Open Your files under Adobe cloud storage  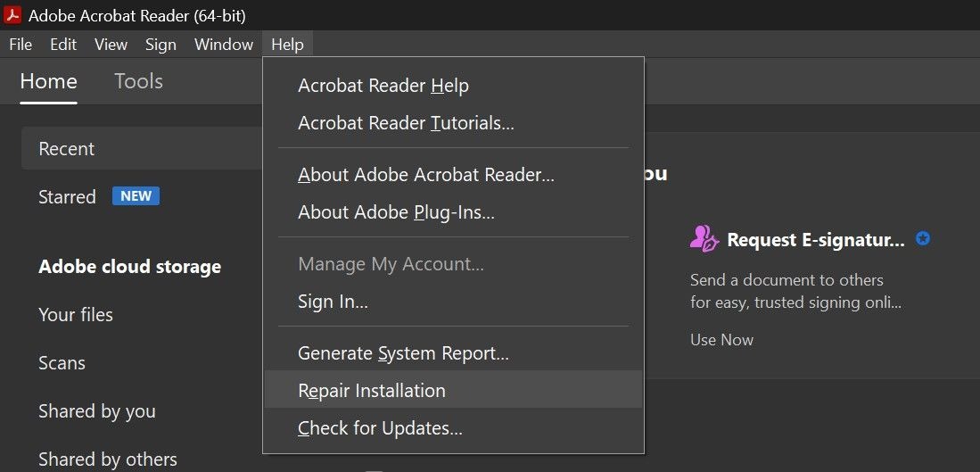76,315
